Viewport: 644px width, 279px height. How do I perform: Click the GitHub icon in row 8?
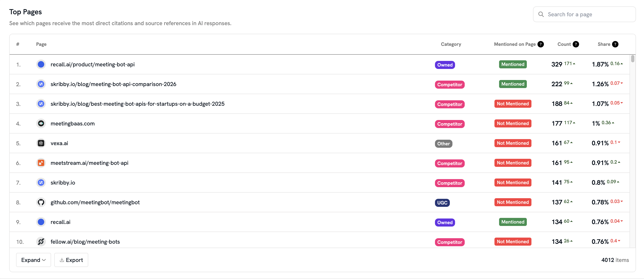[x=41, y=202]
